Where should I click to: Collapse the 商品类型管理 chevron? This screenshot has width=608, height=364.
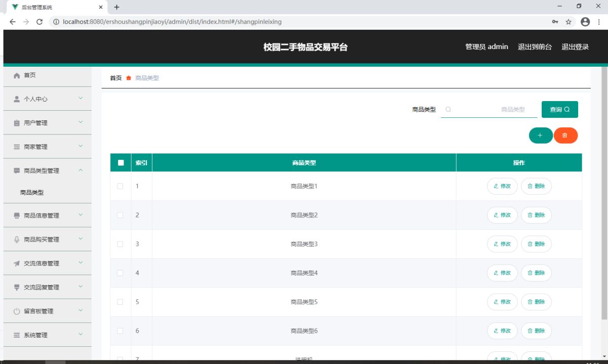pyautogui.click(x=80, y=170)
